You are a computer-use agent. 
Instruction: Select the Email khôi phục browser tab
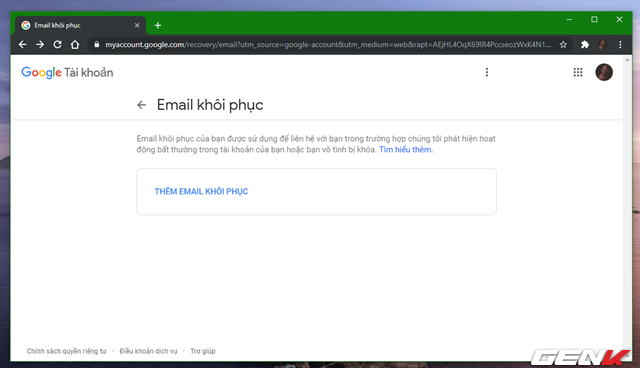tap(80, 25)
